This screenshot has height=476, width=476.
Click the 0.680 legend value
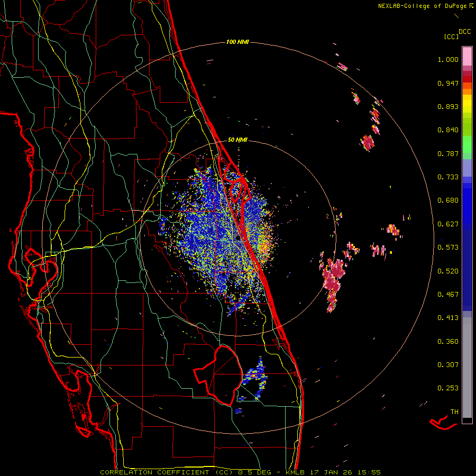(448, 200)
